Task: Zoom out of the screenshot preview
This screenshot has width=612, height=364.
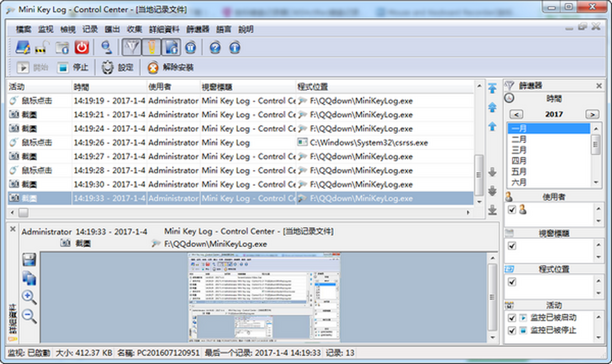Action: (29, 317)
